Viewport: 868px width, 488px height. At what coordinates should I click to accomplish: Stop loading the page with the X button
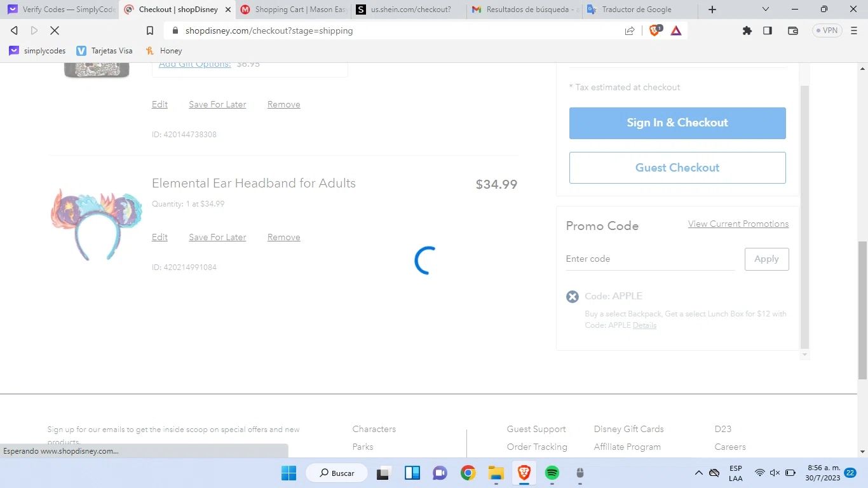coord(55,30)
